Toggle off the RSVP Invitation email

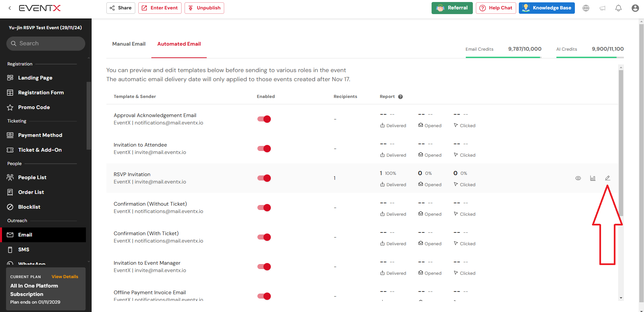pos(264,178)
